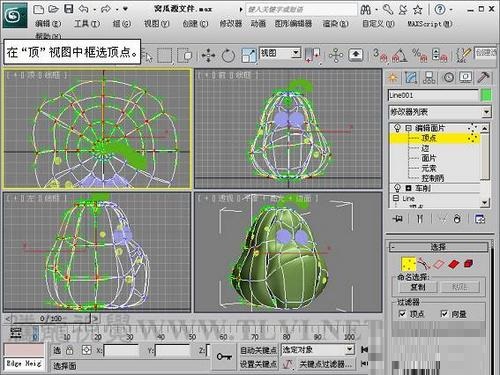The height and width of the screenshot is (375, 500).
Task: Click the star favorites icon in title bar
Action: point(418,10)
